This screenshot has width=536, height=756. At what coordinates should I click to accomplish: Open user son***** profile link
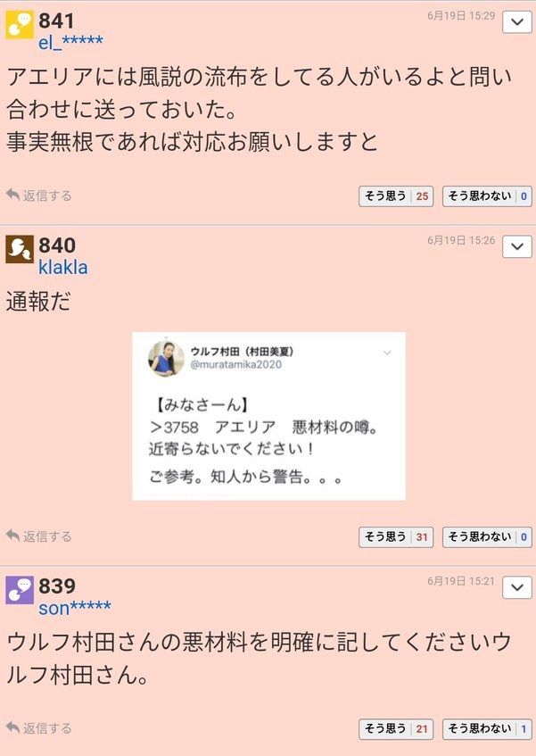click(x=75, y=608)
